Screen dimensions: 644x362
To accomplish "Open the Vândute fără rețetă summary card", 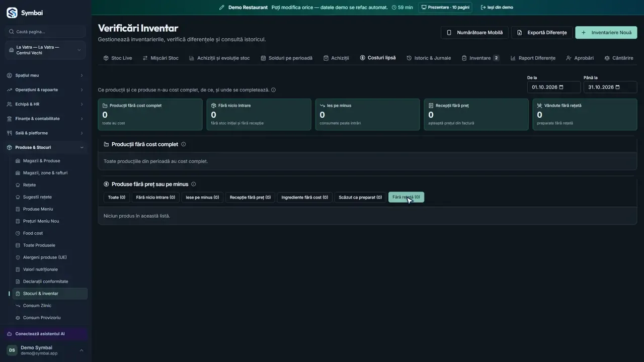I will [585, 115].
